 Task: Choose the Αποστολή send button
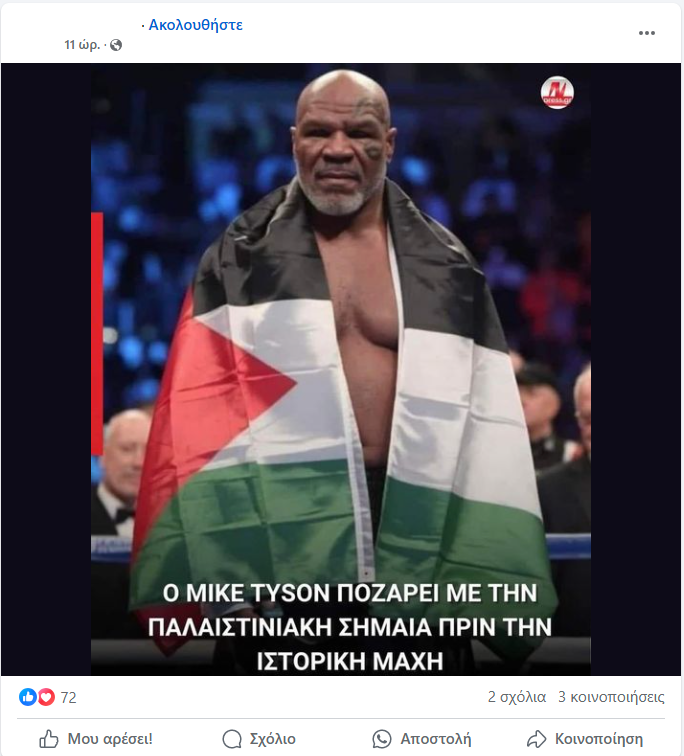(436, 739)
